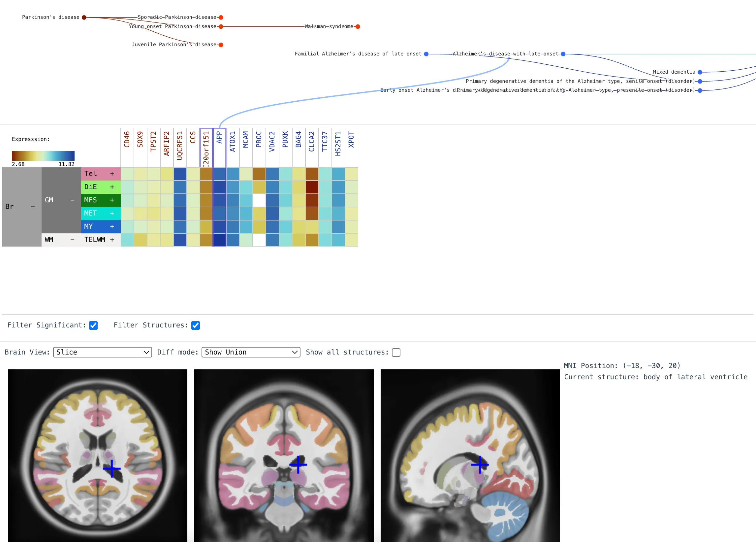Select the Mixed dementia node
This screenshot has height=542, width=756.
(x=700, y=72)
